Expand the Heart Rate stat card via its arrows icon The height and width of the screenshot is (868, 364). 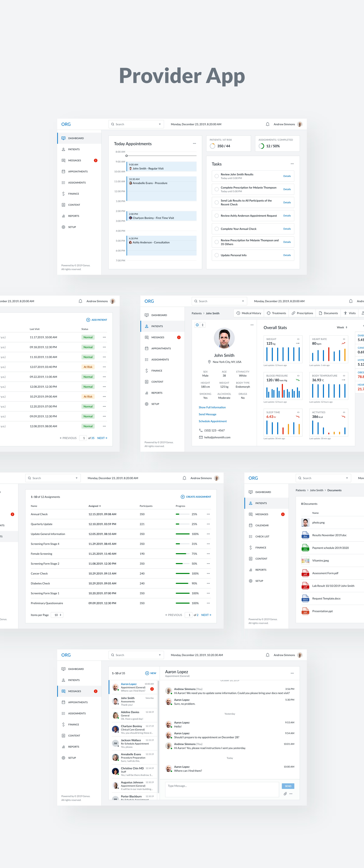pyautogui.click(x=344, y=339)
